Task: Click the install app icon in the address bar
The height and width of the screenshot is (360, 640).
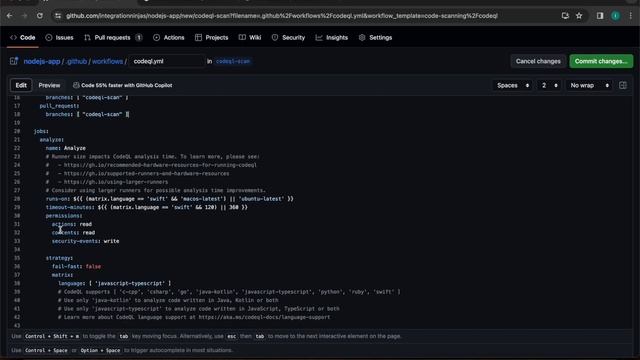Action: (x=565, y=16)
